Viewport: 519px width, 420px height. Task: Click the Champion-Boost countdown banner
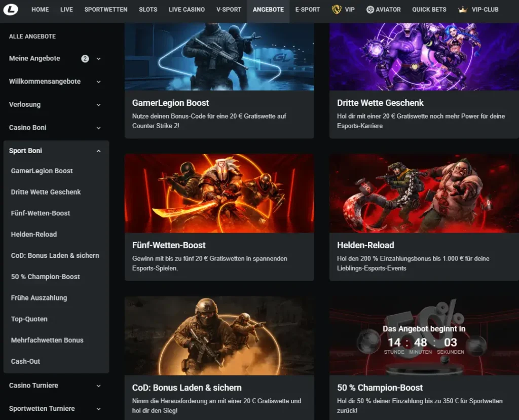coord(424,336)
